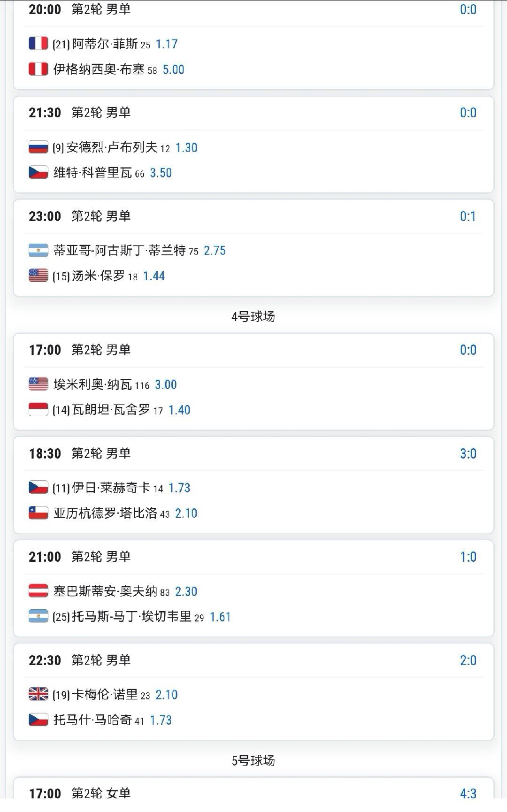Open the 3:0 score of the 18:30 match

[x=468, y=453]
